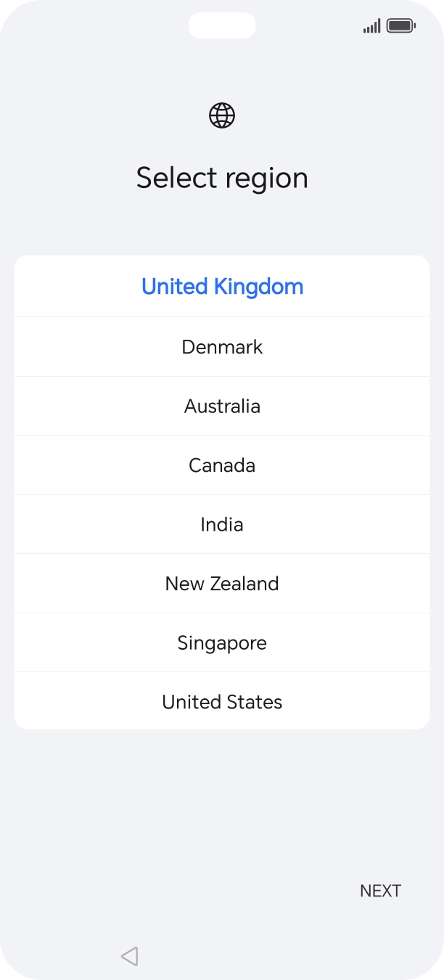Click the globe symbol on the setup screen
Image resolution: width=444 pixels, height=980 pixels.
(x=222, y=115)
